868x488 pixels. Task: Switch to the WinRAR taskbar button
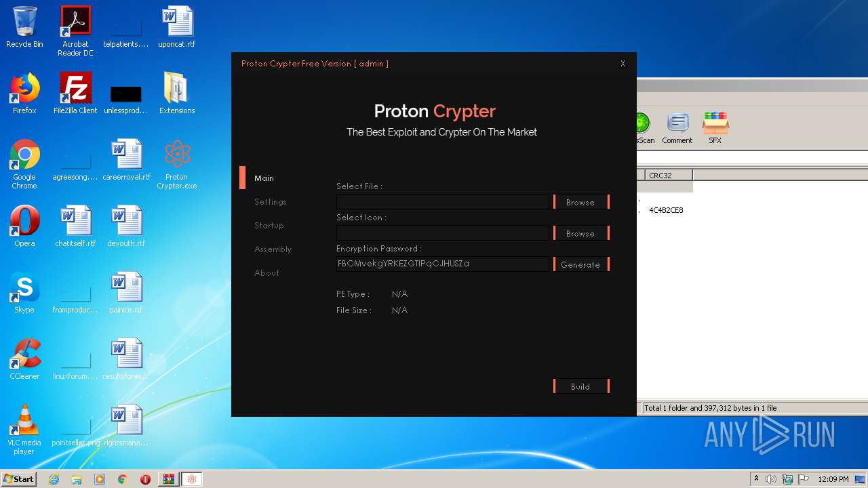pyautogui.click(x=168, y=479)
